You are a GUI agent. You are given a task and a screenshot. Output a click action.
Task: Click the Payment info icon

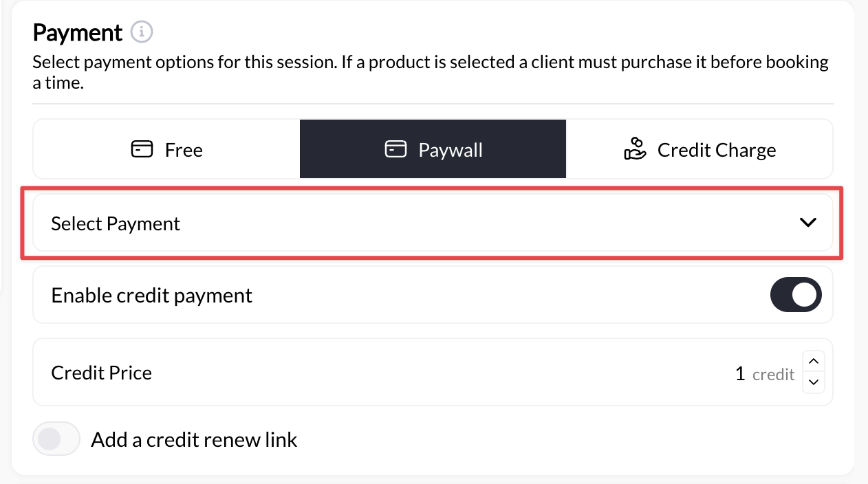[141, 32]
